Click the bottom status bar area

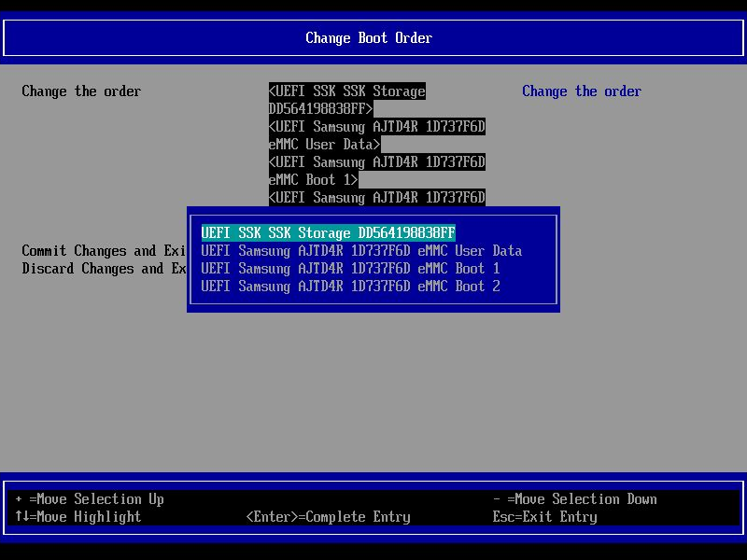pyautogui.click(x=373, y=508)
